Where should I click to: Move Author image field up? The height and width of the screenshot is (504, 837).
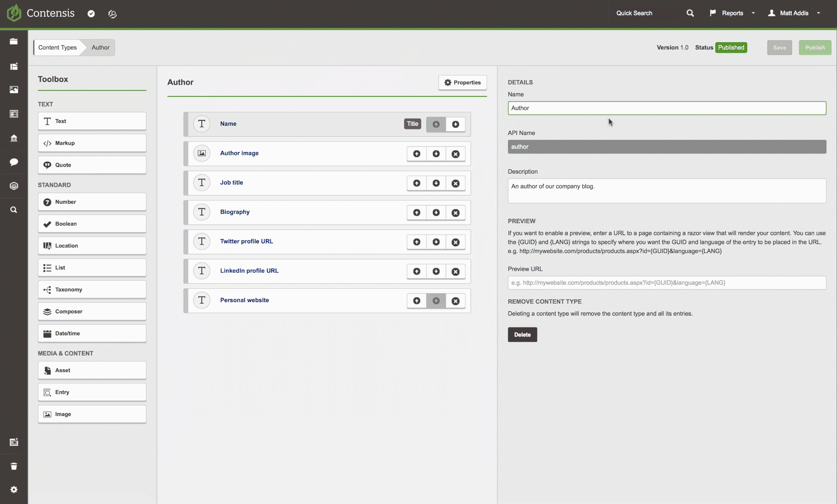417,154
